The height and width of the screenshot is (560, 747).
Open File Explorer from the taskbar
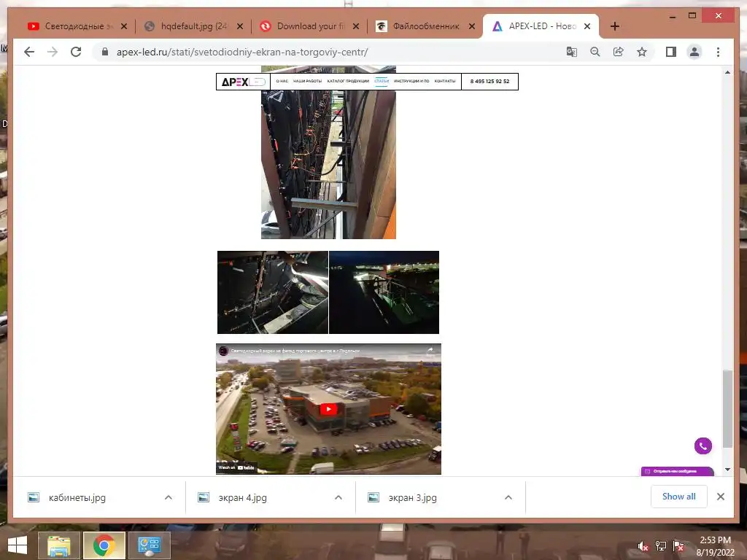59,545
